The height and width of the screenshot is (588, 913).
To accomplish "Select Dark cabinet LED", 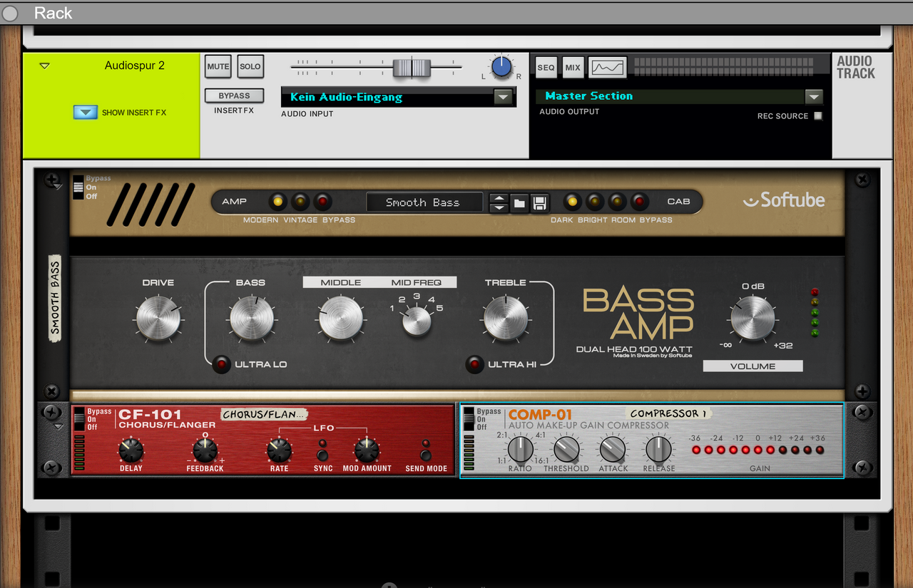I will (571, 202).
